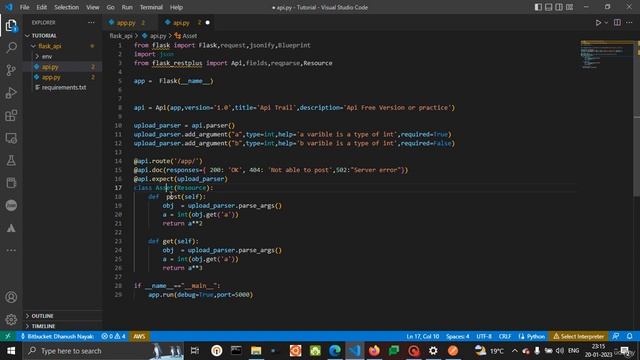Open the Testing flask icon view
The image size is (640, 360).
coord(11,160)
